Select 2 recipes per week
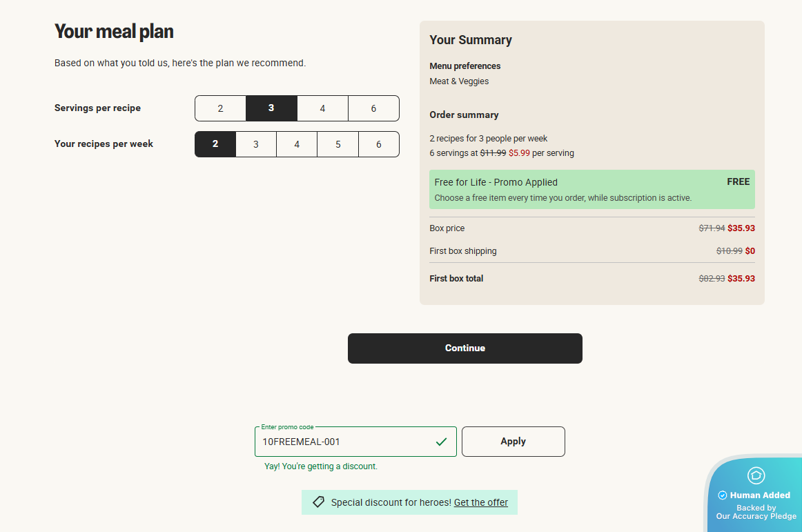 click(215, 144)
